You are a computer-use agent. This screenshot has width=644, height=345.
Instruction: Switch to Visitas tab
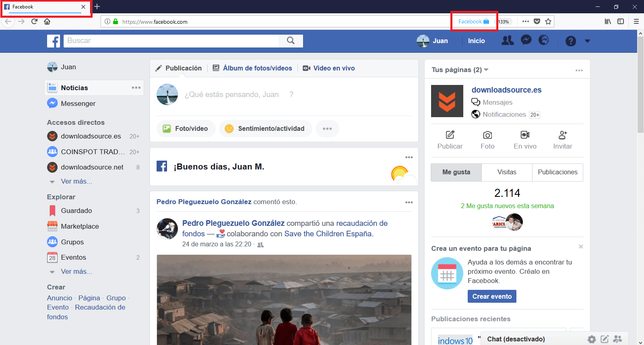507,172
